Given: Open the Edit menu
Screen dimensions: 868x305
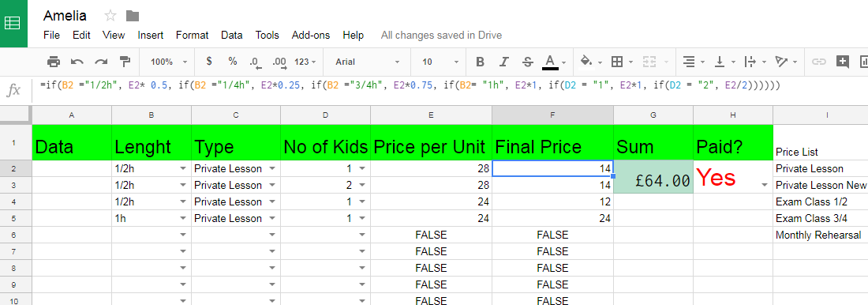Looking at the screenshot, I should [80, 35].
